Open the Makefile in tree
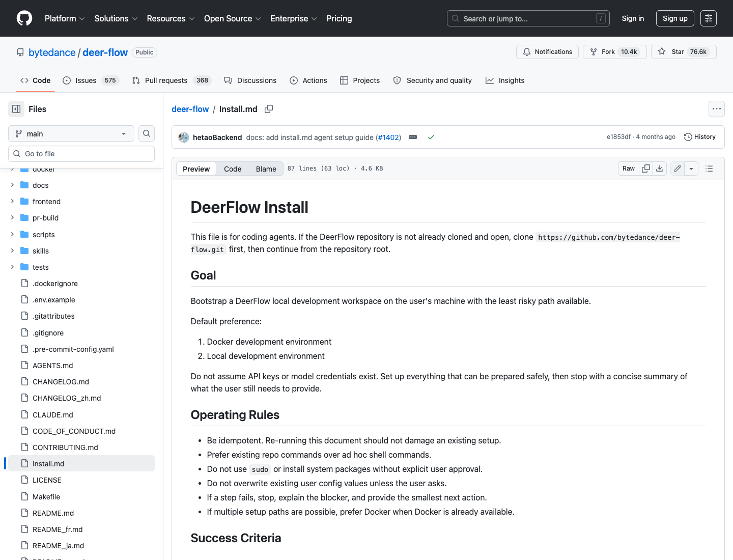 tap(81, 496)
